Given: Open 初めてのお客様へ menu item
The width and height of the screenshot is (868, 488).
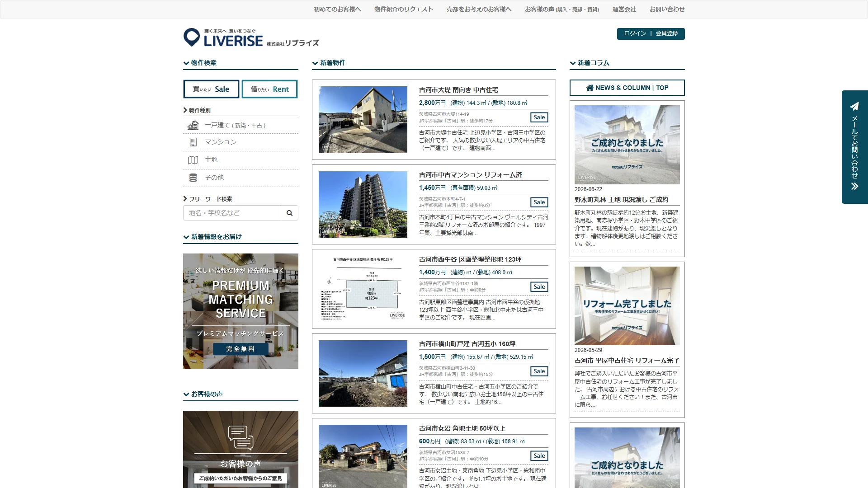Looking at the screenshot, I should (x=337, y=9).
